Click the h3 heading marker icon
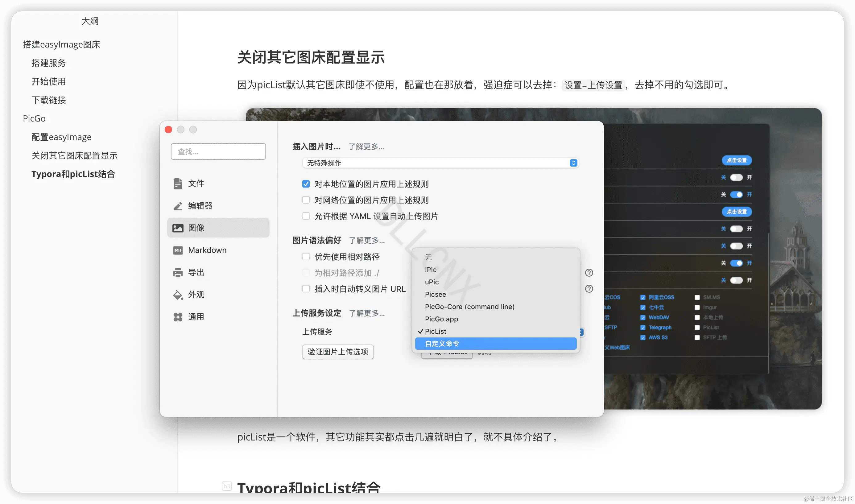Image resolution: width=855 pixels, height=504 pixels. point(226,486)
